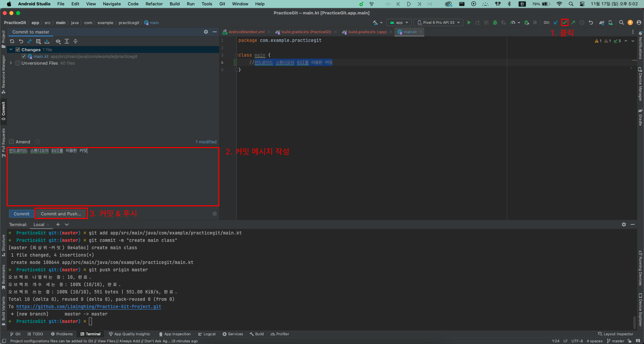Open the Problems tool window tab
The image size is (644, 344).
pos(62,334)
